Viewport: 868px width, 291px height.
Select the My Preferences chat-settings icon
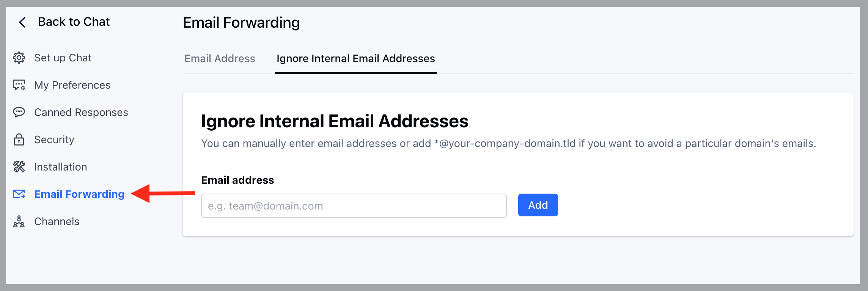pyautogui.click(x=19, y=85)
